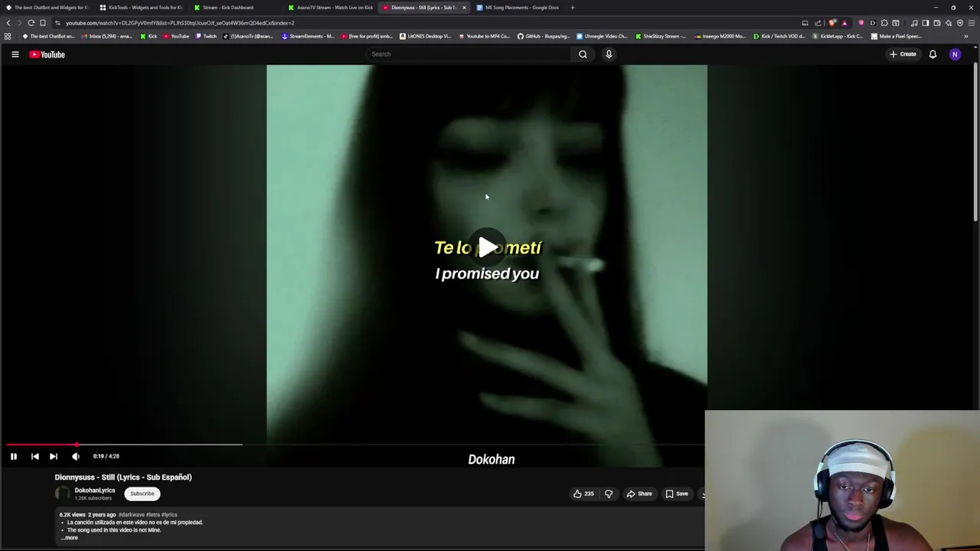
Task: Open the YouTube hamburger guide menu
Action: coord(15,54)
